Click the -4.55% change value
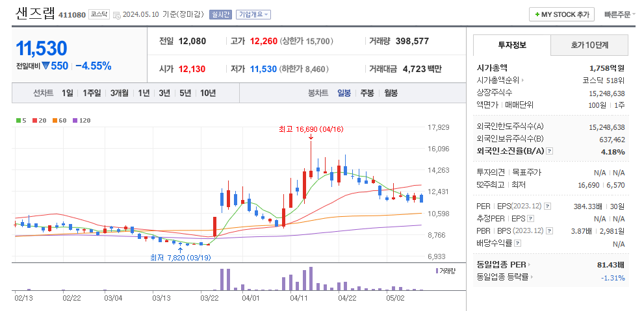 coord(93,66)
